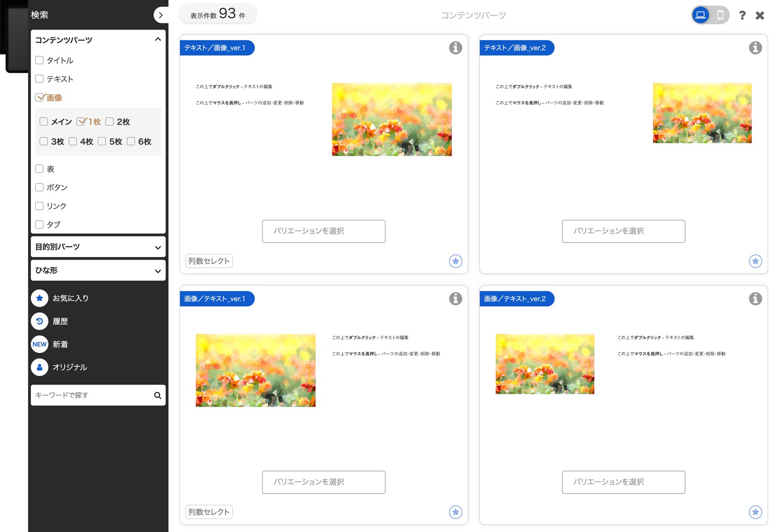Select flower image in 画像/テキスト_ver.1 preview
This screenshot has height=532, width=779.
tap(256, 370)
